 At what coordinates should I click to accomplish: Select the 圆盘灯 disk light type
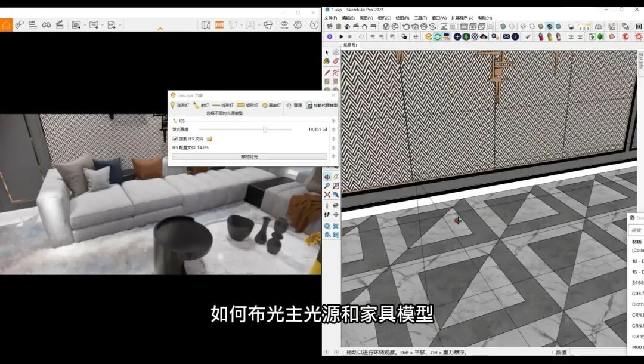272,106
